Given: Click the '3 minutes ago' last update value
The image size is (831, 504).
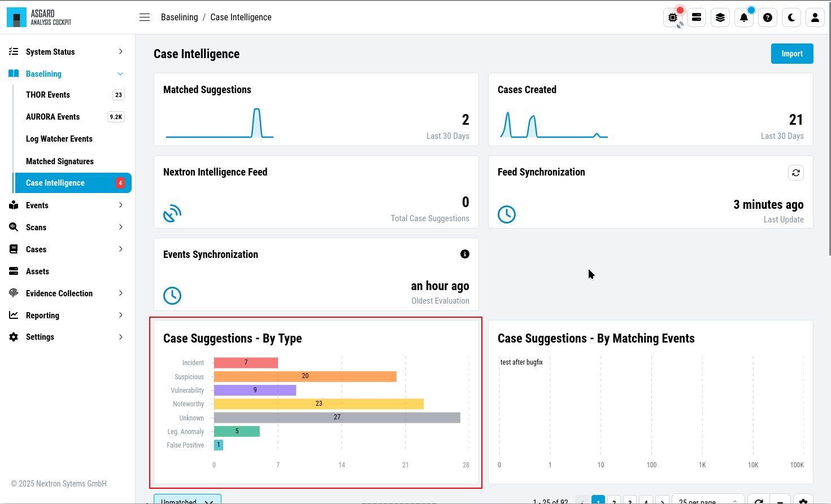Looking at the screenshot, I should click(768, 205).
